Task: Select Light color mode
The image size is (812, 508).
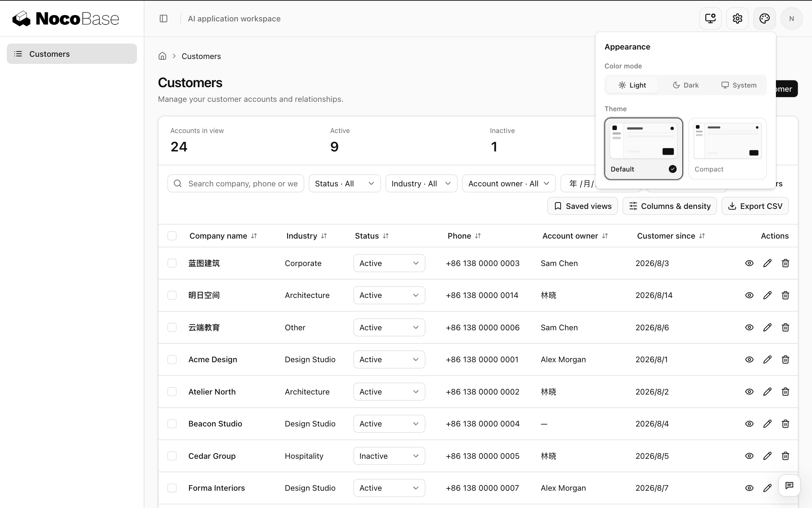Action: pyautogui.click(x=632, y=85)
